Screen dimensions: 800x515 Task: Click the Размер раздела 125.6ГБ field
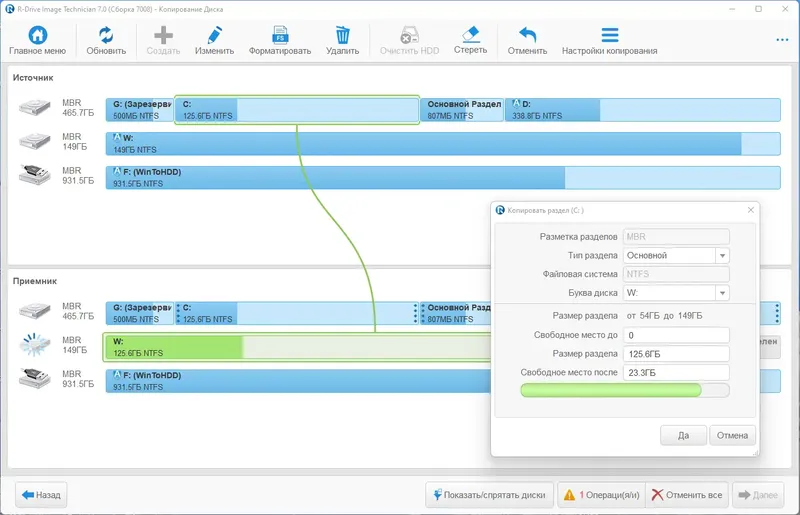click(676, 354)
